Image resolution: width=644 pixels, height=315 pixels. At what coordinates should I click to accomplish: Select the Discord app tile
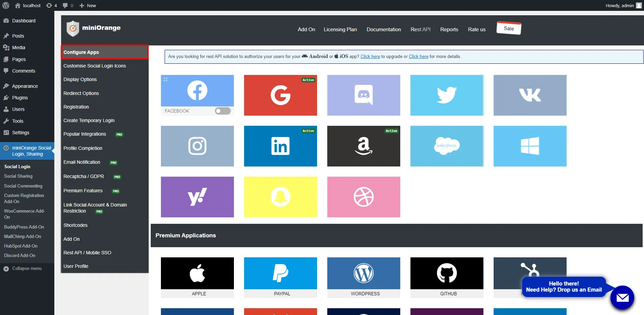click(364, 95)
